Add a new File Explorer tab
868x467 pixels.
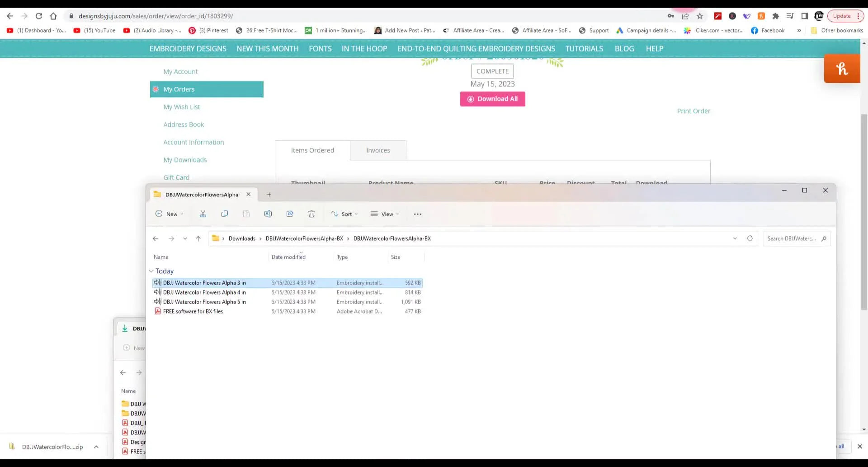(x=269, y=195)
